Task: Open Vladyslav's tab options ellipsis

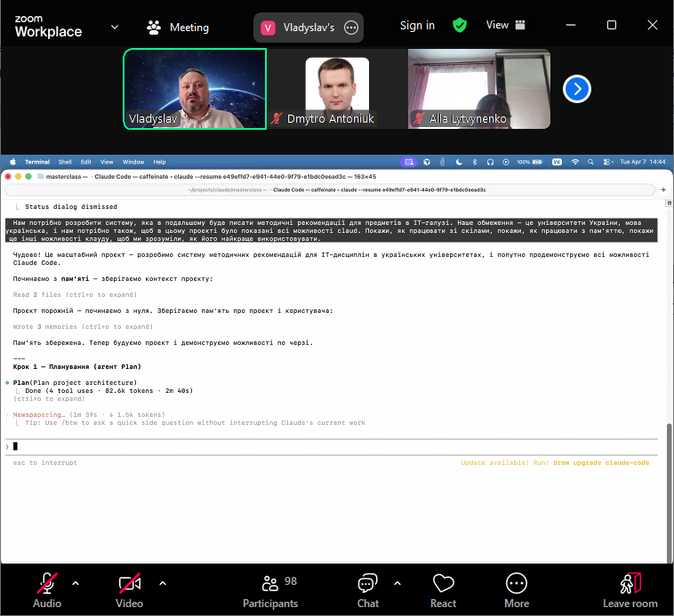Action: tap(351, 28)
